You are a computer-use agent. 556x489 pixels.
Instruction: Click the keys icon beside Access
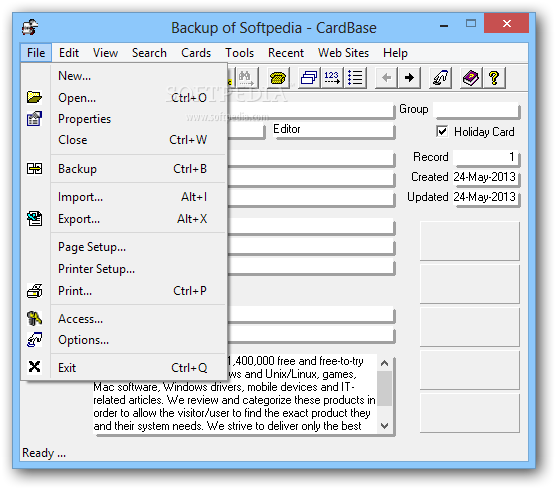click(34, 318)
